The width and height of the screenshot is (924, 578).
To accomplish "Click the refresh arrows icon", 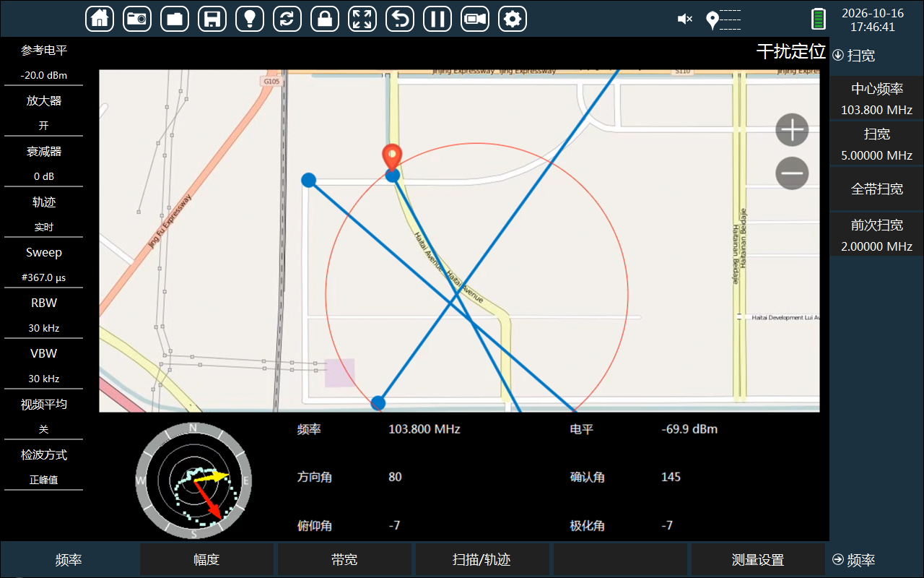I will click(x=287, y=19).
